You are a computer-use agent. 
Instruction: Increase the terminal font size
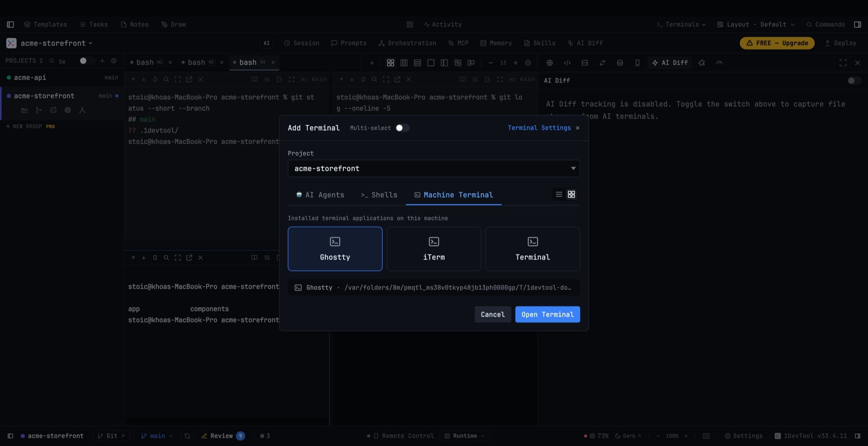point(515,63)
